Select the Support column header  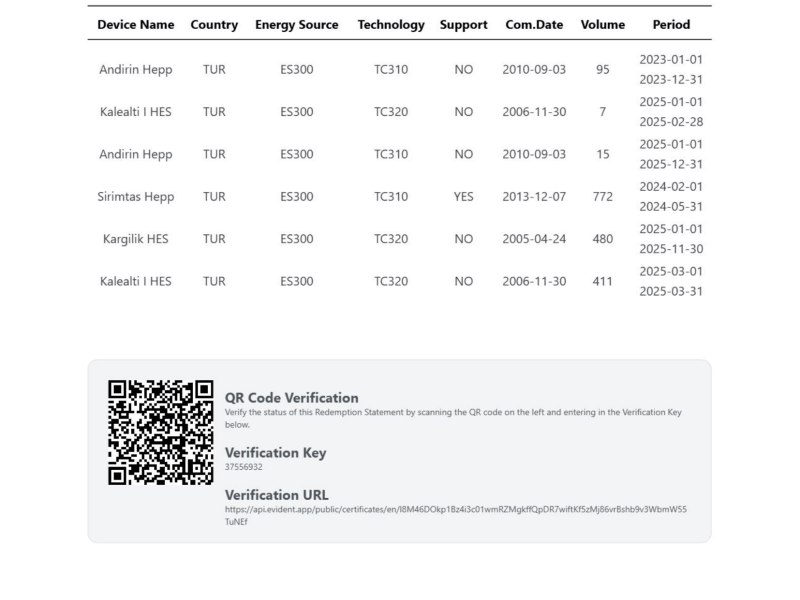[x=463, y=24]
